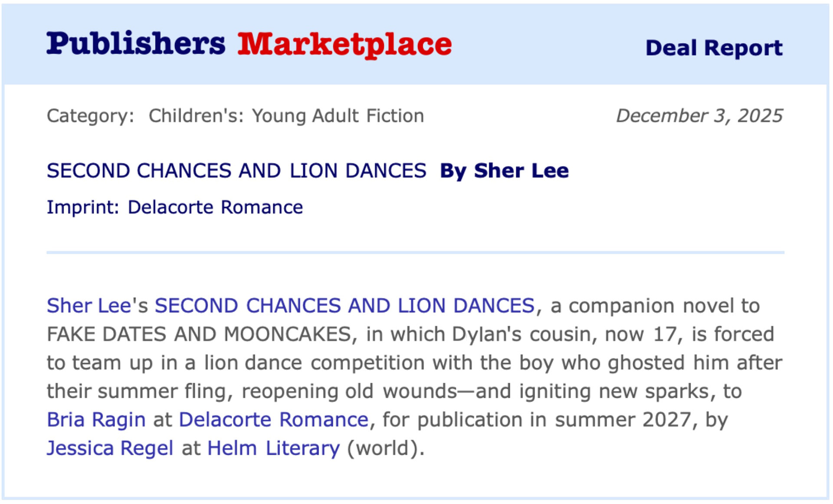Open the Sher Lee link in the paragraph

coord(89,306)
